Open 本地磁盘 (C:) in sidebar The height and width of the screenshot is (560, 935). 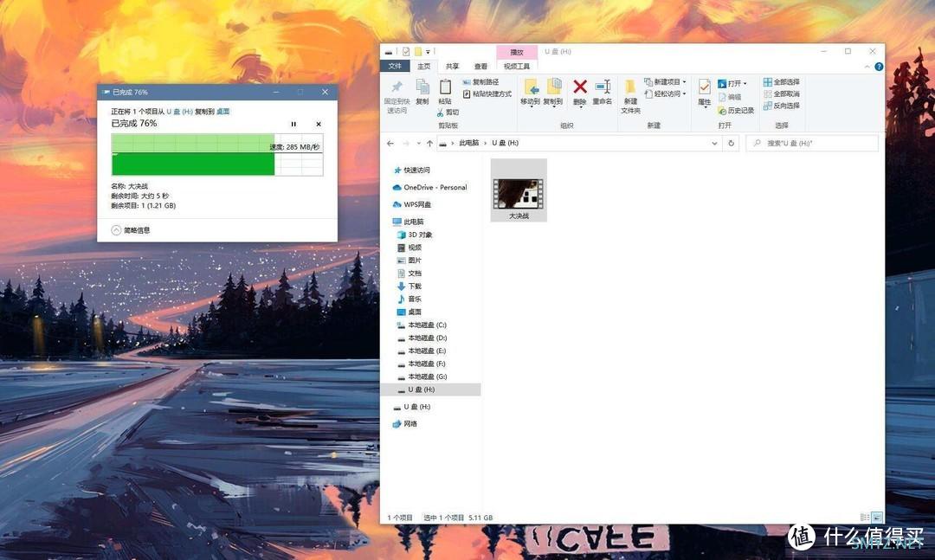[422, 325]
